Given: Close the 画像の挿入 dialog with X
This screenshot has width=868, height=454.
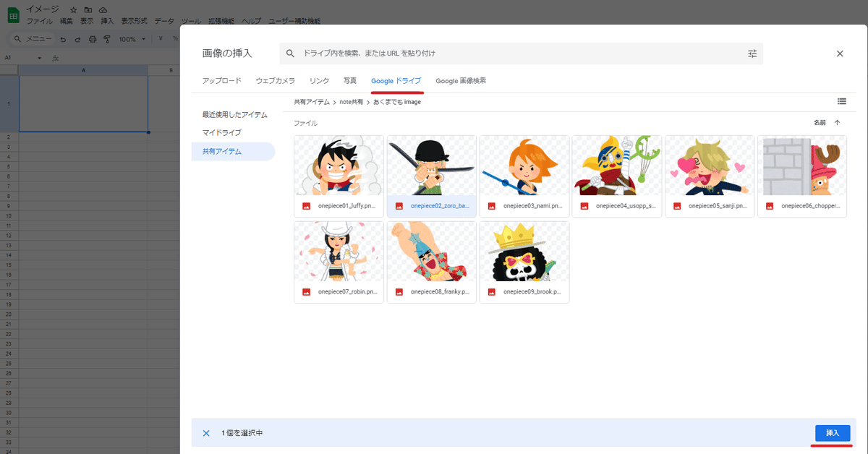Looking at the screenshot, I should click(x=840, y=53).
